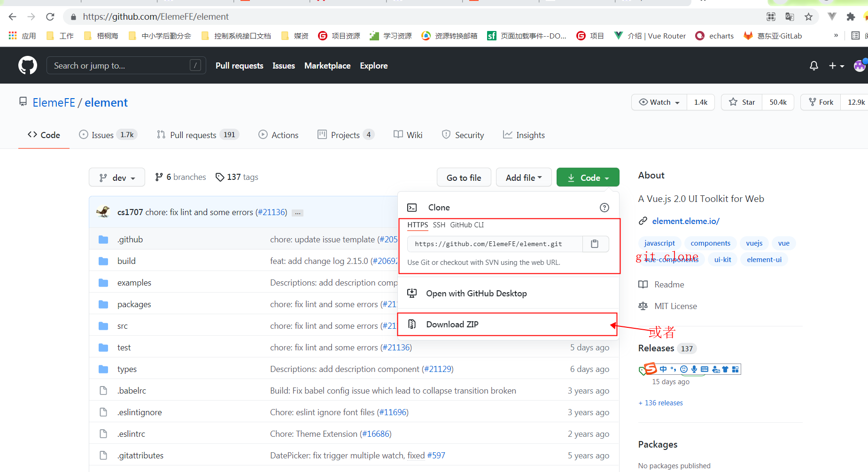Viewport: 868px width, 472px height.
Task: Copy the clone URL with clipboard icon
Action: point(595,244)
